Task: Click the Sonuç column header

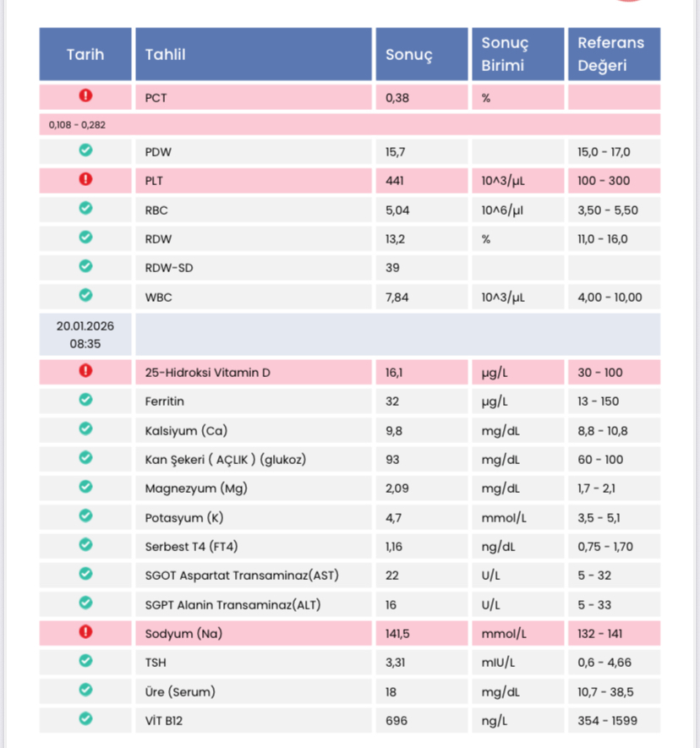Action: pos(422,54)
